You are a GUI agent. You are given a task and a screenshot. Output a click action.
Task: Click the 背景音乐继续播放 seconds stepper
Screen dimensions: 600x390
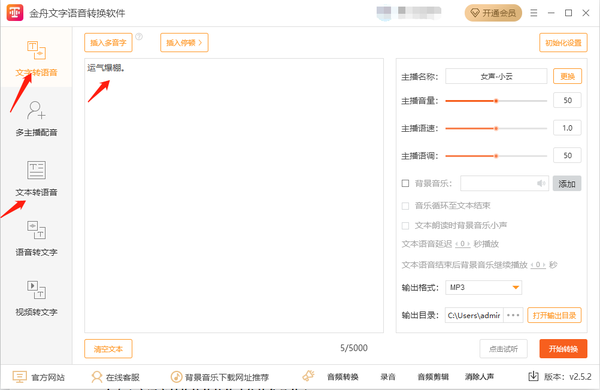(x=538, y=265)
